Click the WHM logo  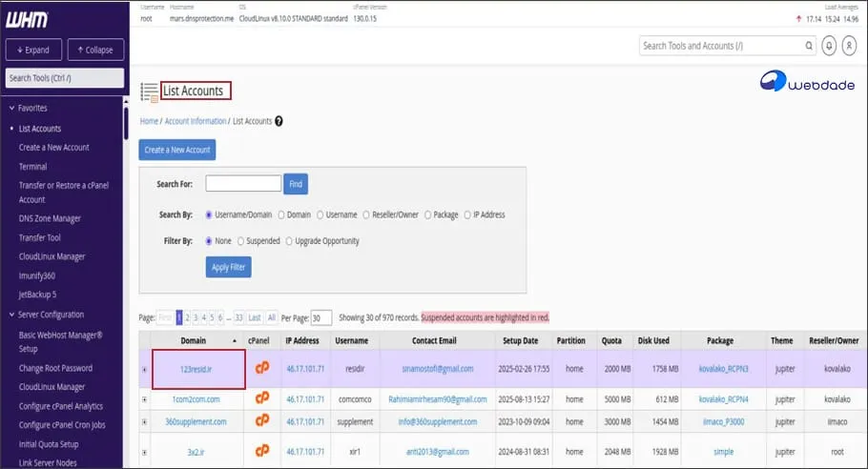coord(27,20)
